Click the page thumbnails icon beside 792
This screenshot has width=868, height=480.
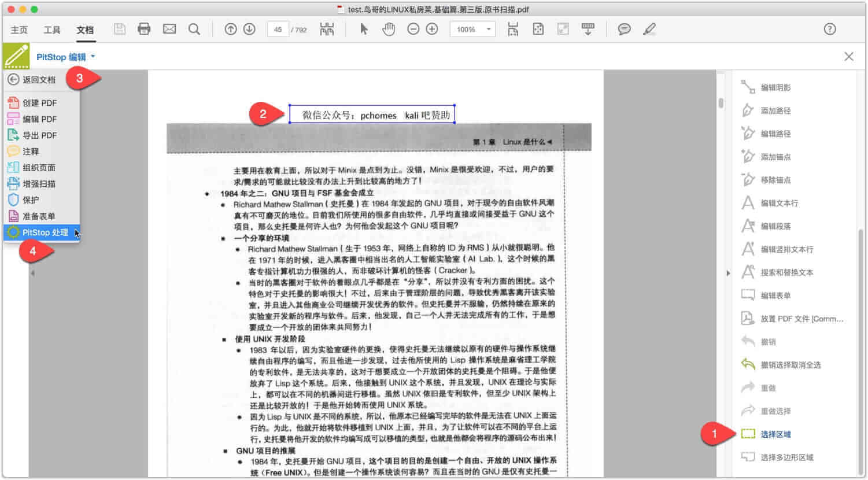point(327,29)
